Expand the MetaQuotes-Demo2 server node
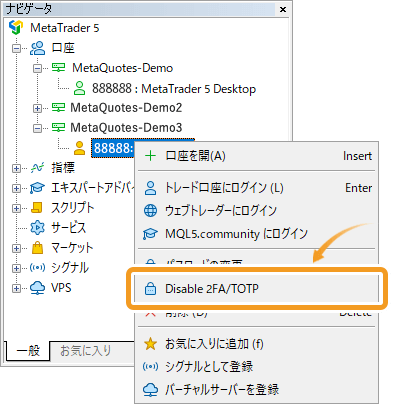 pyautogui.click(x=37, y=108)
